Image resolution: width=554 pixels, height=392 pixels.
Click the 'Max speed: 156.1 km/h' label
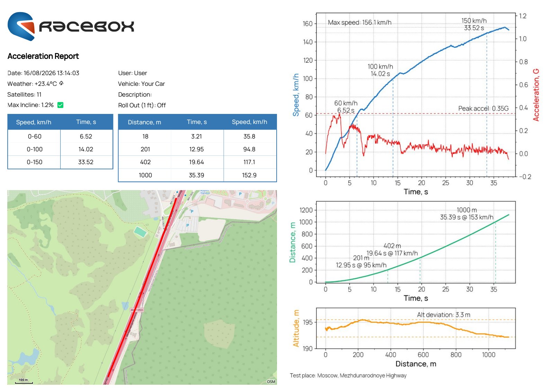click(360, 23)
